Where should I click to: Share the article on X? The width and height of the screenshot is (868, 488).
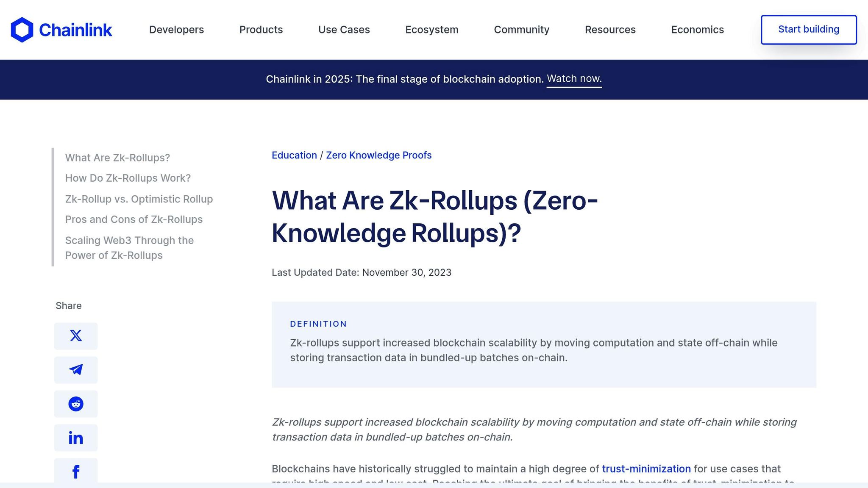pos(75,336)
